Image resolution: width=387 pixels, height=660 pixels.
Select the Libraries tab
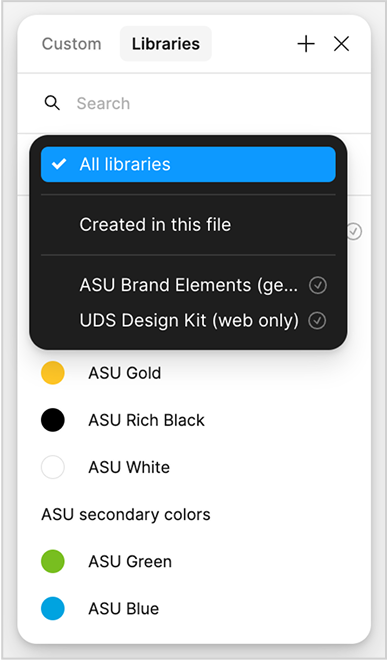pyautogui.click(x=166, y=44)
